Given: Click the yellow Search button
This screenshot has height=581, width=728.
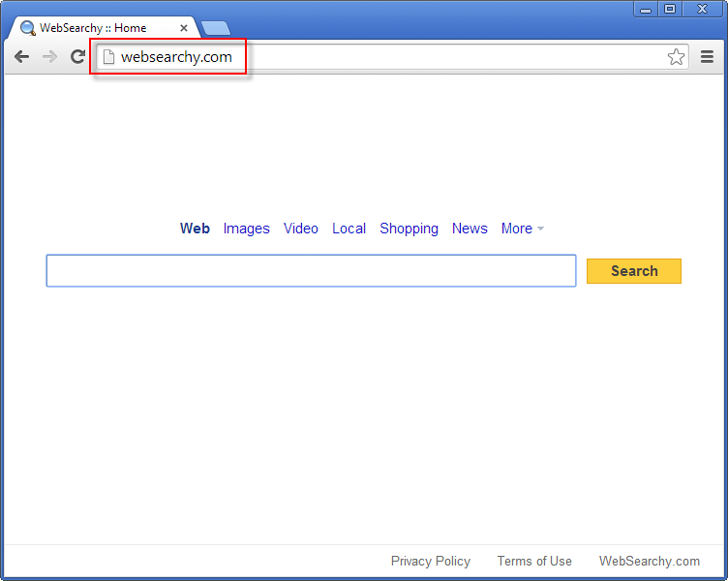Looking at the screenshot, I should pyautogui.click(x=634, y=271).
